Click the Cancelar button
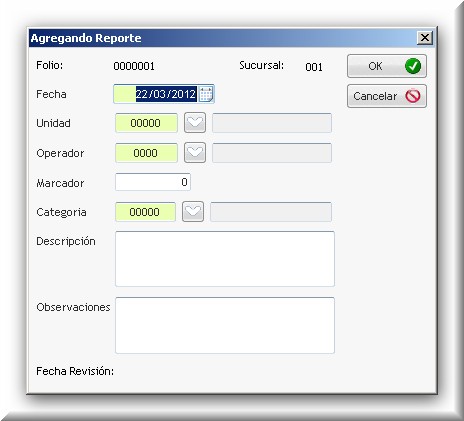Image resolution: width=464 pixels, height=421 pixels. (x=387, y=96)
